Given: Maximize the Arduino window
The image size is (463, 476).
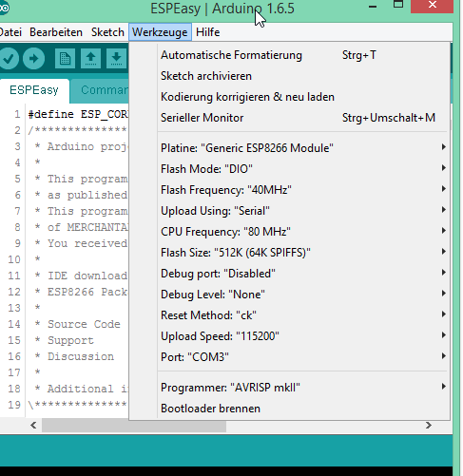Looking at the screenshot, I should [x=398, y=5].
